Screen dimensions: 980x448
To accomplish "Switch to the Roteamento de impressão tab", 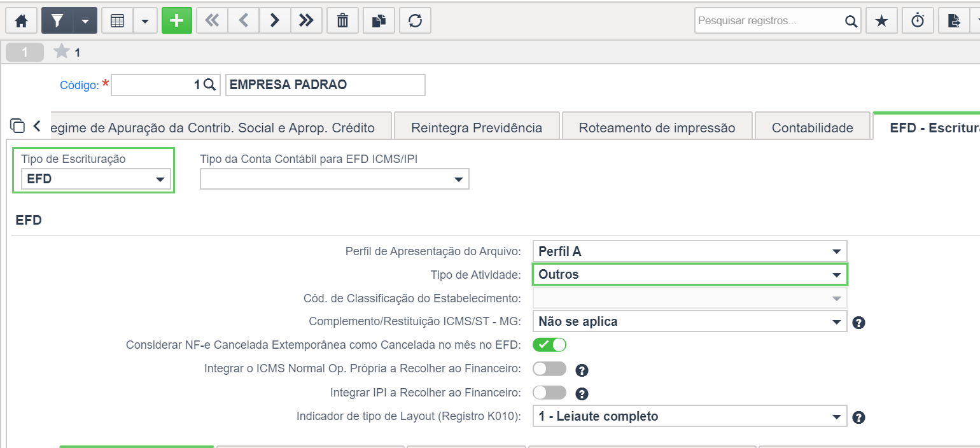I will point(657,127).
